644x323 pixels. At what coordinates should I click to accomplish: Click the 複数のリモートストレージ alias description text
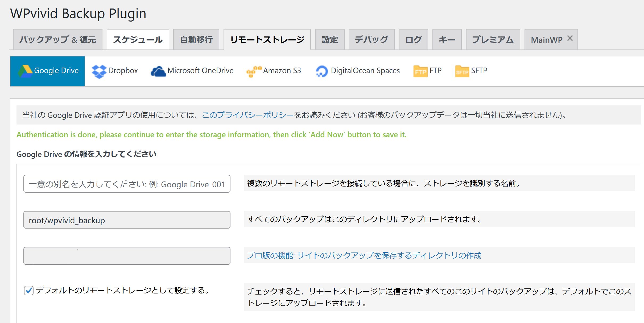(384, 183)
